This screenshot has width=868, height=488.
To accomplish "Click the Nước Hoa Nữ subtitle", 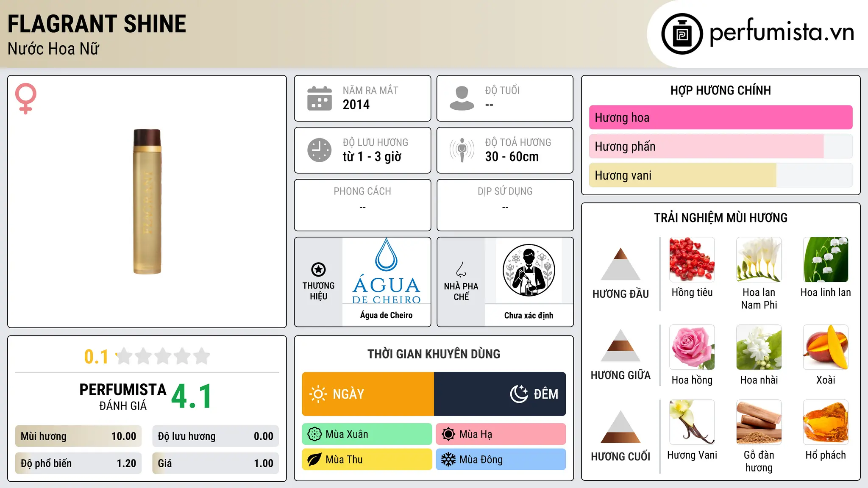I will coord(53,49).
